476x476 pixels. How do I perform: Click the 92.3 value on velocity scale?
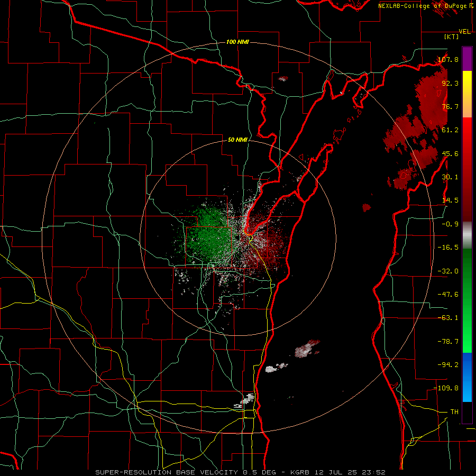(450, 83)
